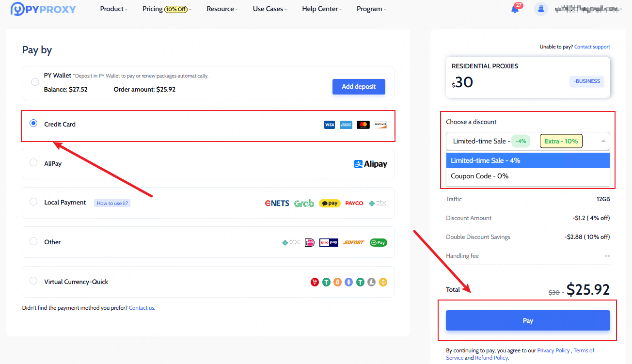Select the AliPay payment option
Image resolution: width=632 pixels, height=364 pixels.
click(33, 163)
